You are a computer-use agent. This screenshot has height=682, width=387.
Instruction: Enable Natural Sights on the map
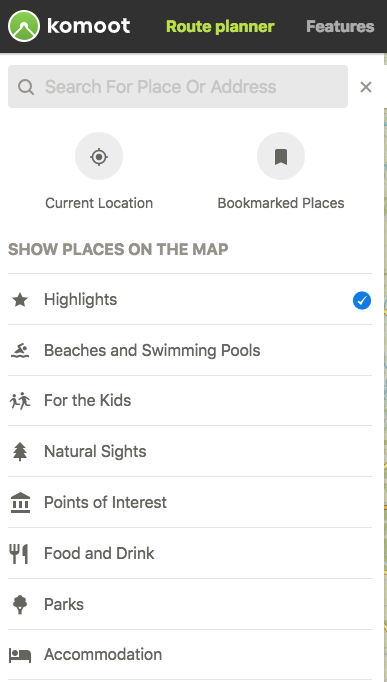(x=190, y=451)
